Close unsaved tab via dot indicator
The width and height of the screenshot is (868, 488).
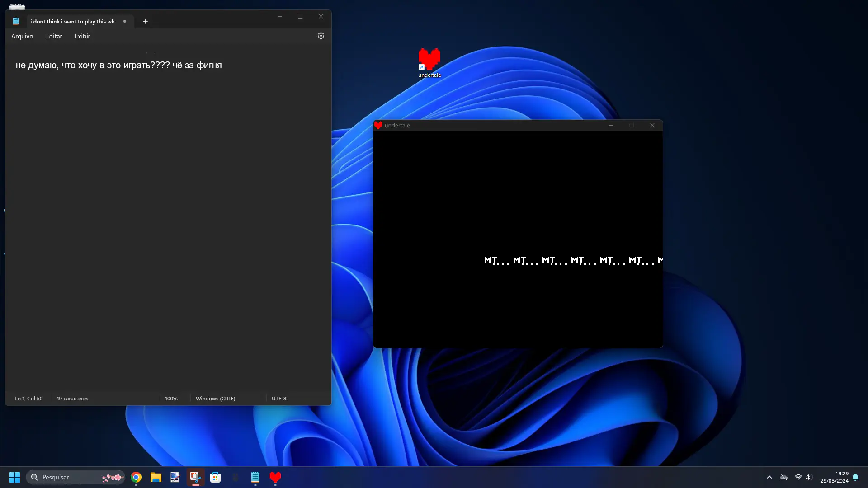click(125, 21)
